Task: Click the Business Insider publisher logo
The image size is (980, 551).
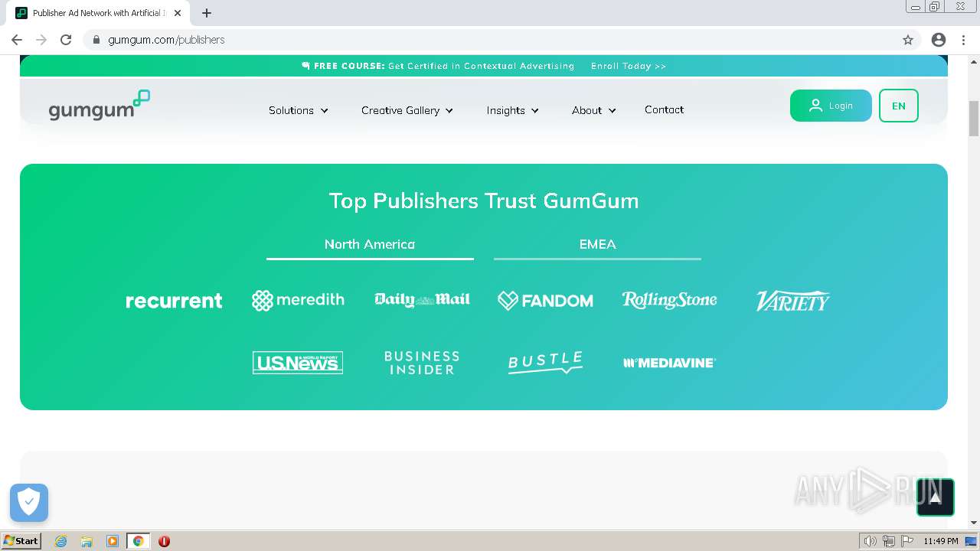Action: [x=422, y=363]
